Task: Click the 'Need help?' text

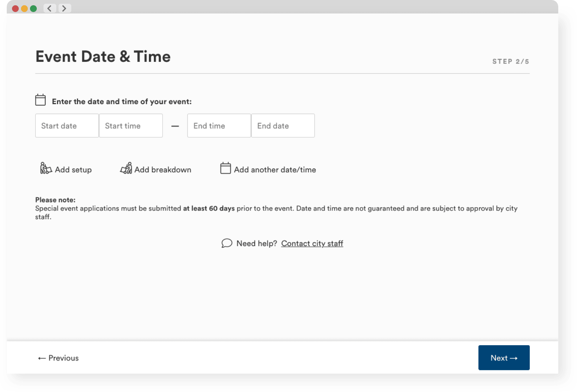Action: [x=257, y=244]
